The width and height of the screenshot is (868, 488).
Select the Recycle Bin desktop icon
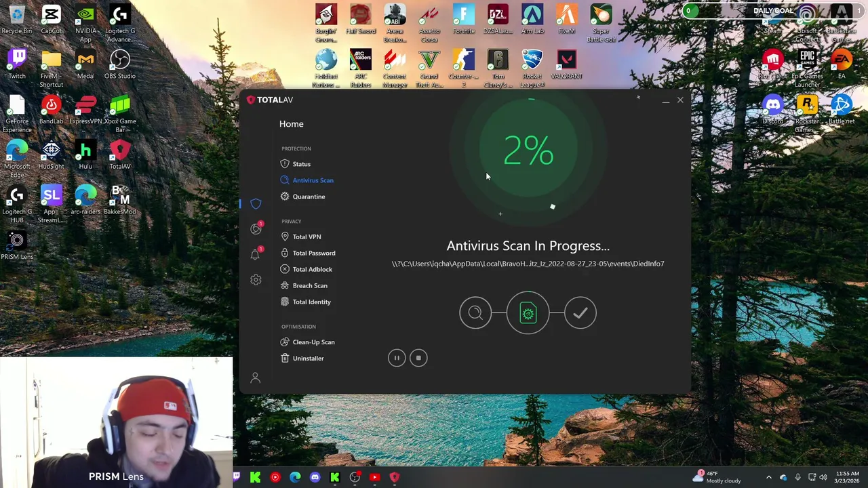(17, 20)
